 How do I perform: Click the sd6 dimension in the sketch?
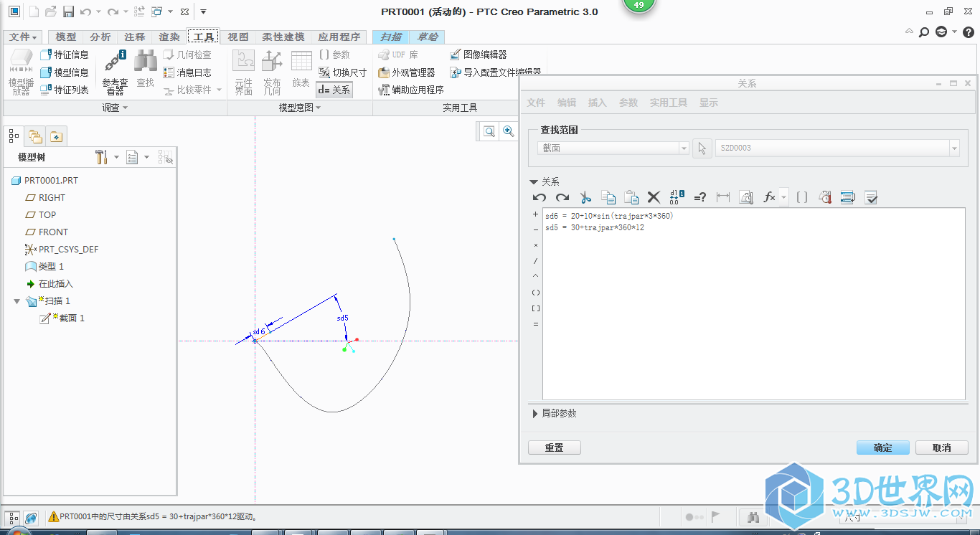pos(259,332)
